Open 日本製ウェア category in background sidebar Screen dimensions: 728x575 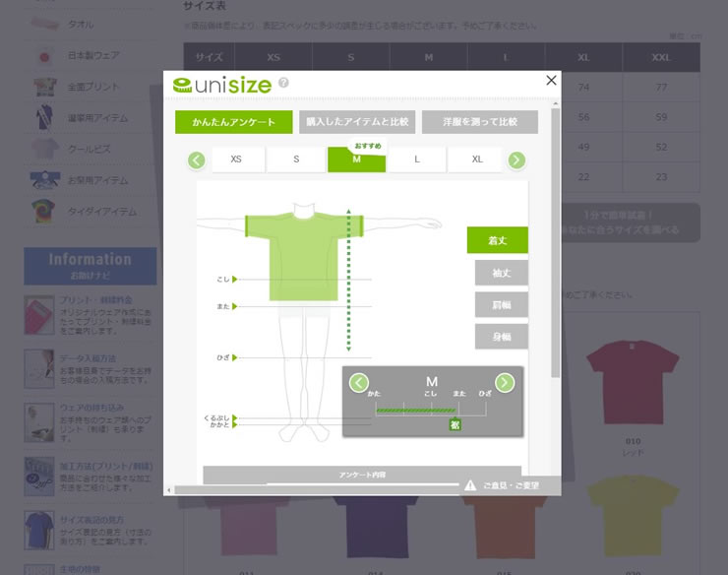(x=93, y=56)
